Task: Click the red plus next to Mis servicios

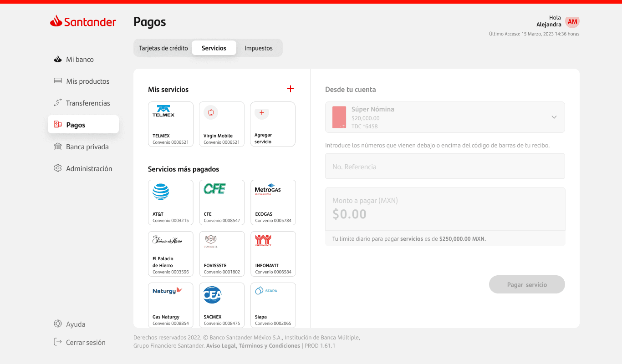Action: click(291, 89)
